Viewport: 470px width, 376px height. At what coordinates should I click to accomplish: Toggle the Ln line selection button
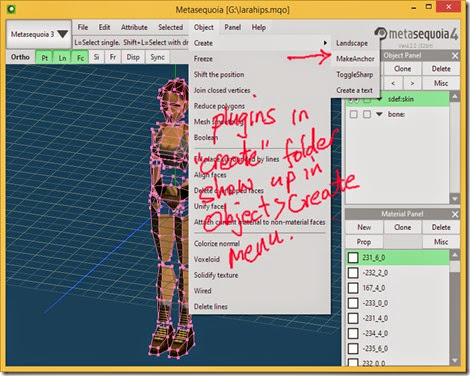(62, 57)
